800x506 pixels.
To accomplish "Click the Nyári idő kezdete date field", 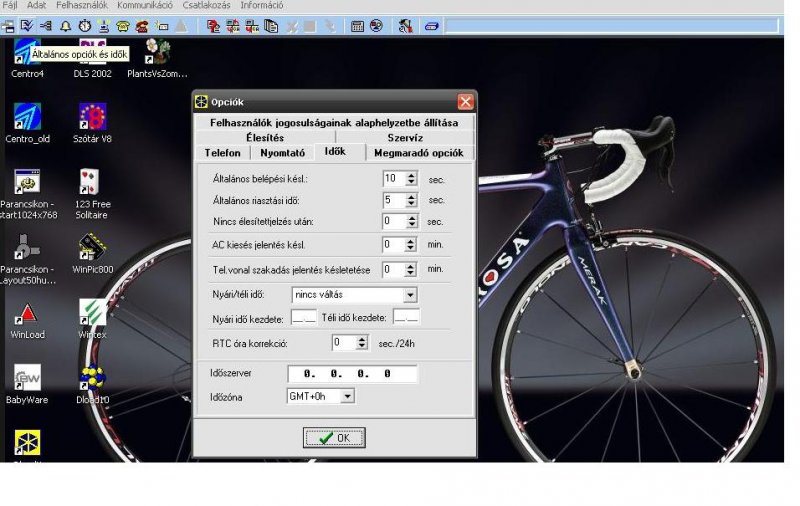I will click(x=305, y=318).
